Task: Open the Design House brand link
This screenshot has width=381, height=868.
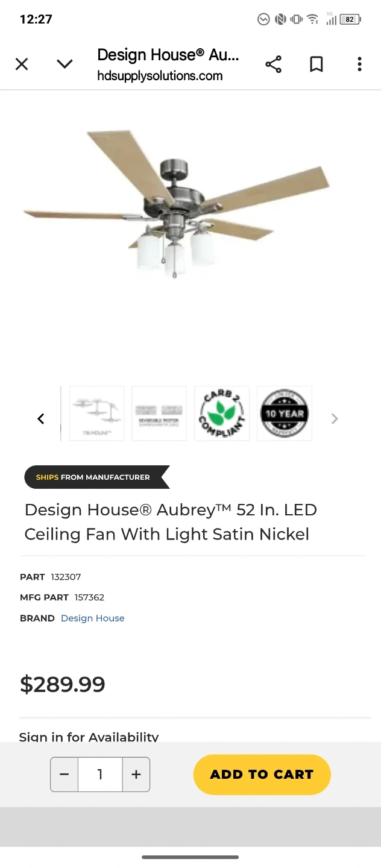Action: point(93,618)
